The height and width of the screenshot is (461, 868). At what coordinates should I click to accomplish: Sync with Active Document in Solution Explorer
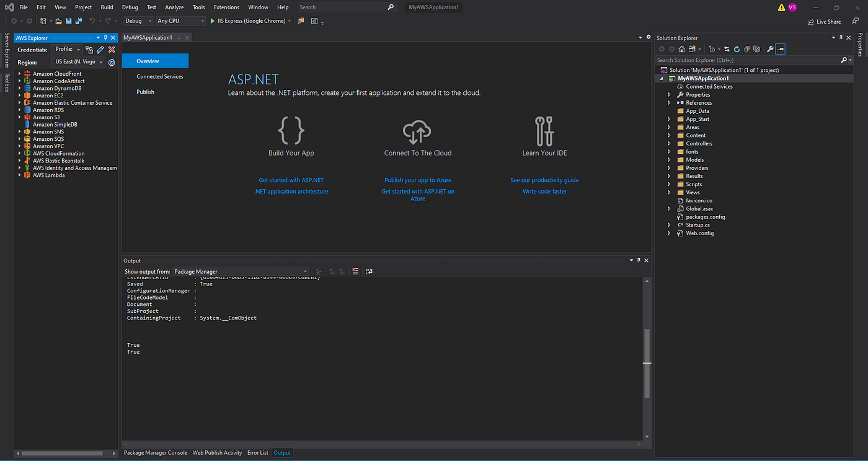[x=727, y=49]
